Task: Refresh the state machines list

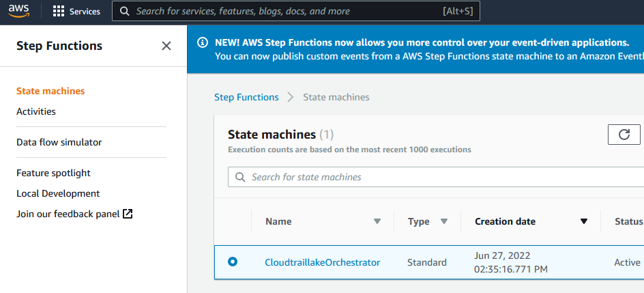Action: (x=624, y=135)
